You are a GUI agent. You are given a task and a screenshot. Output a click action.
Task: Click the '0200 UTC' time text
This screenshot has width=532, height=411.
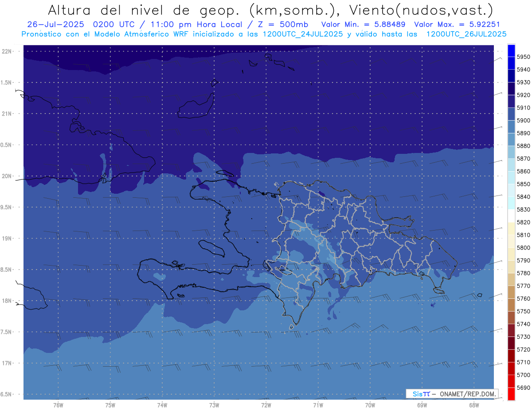coord(116,24)
